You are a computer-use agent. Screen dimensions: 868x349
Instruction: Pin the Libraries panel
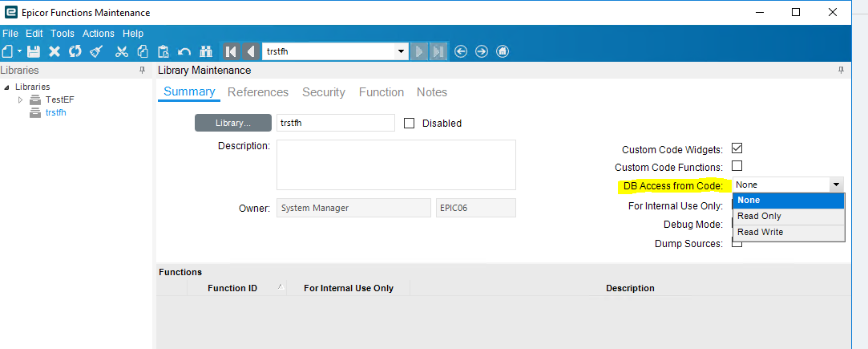tap(143, 71)
